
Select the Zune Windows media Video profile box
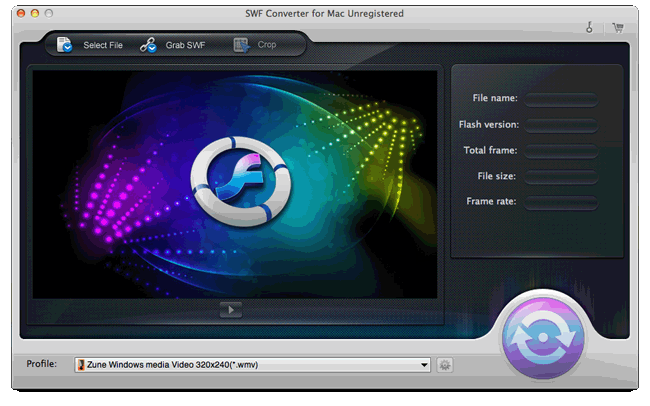pos(252,365)
